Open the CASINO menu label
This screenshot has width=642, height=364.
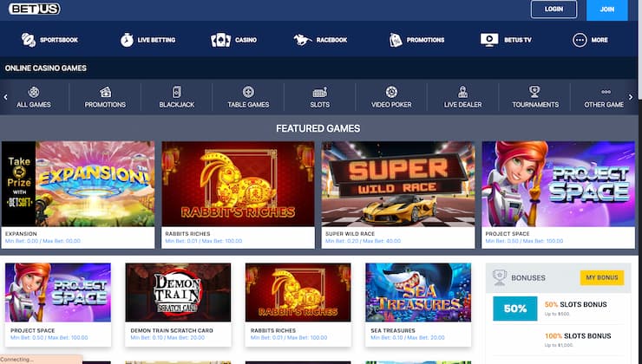tap(246, 40)
